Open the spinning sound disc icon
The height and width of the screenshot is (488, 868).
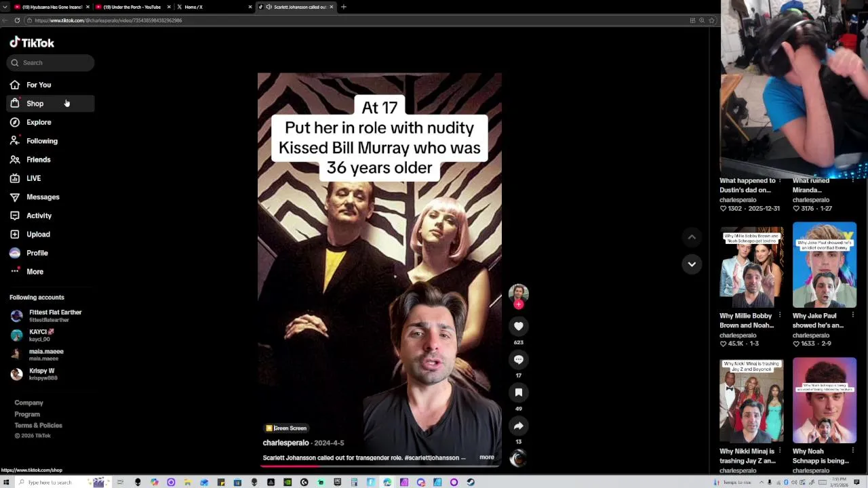point(518,458)
